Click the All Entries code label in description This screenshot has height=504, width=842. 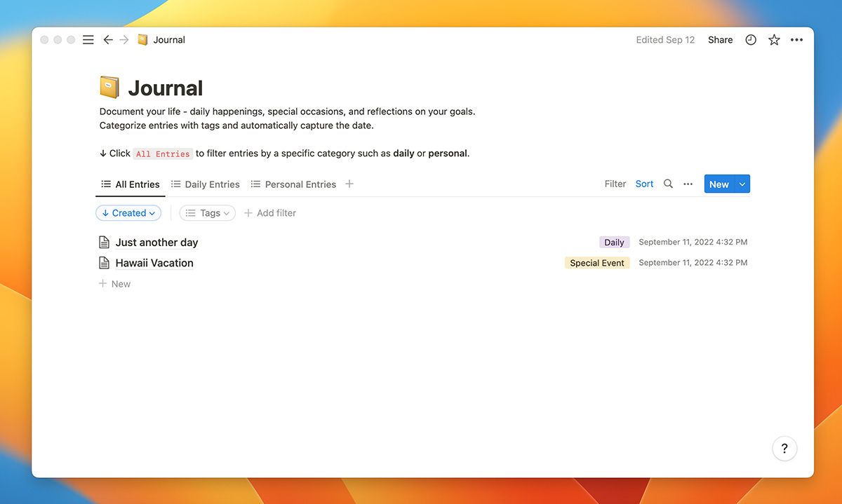[163, 154]
